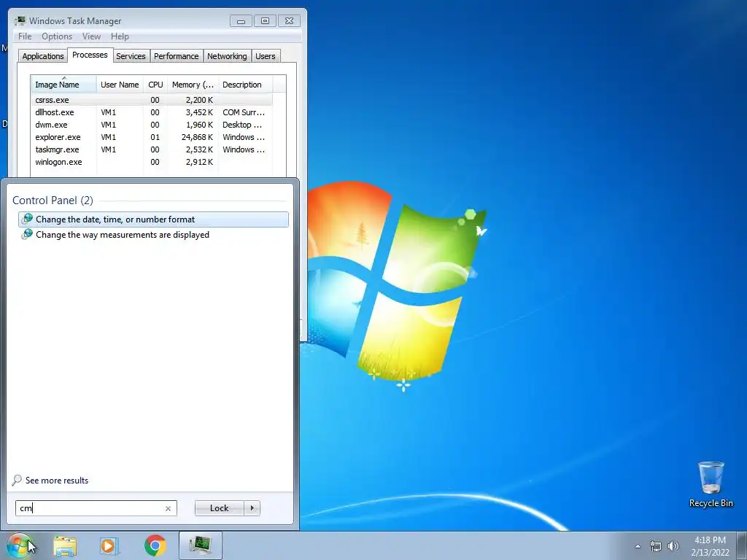Select the explorer.exe process row
The width and height of the screenshot is (747, 560).
[x=152, y=137]
